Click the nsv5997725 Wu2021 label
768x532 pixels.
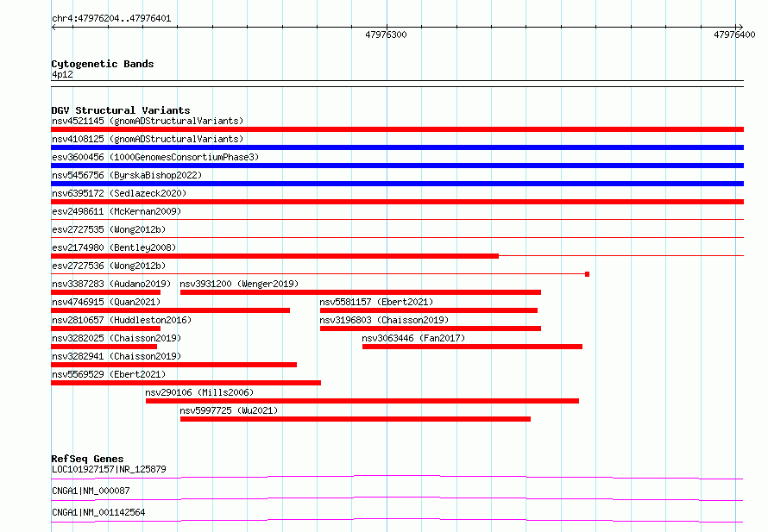(229, 410)
